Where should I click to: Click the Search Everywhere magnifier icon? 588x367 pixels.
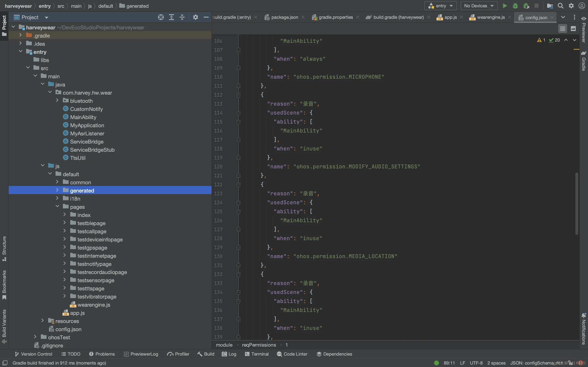pos(560,6)
